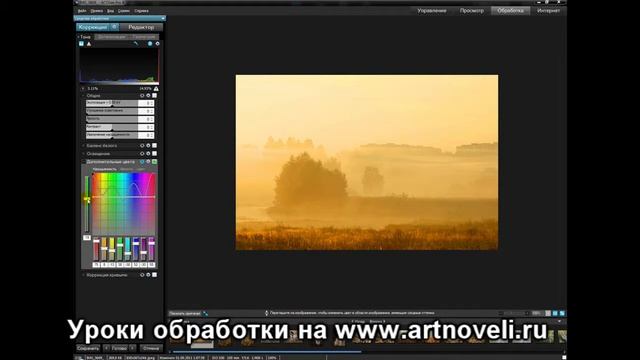Collapse the Дополнительные цвета group

[83, 162]
